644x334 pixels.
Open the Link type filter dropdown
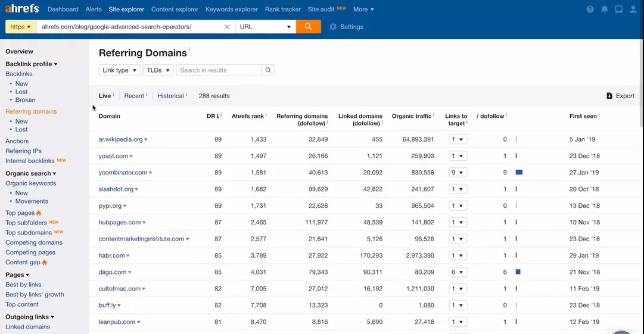point(119,70)
